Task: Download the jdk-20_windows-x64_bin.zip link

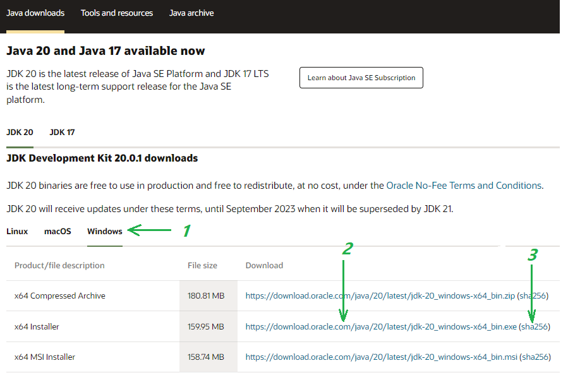Action: 380,295
